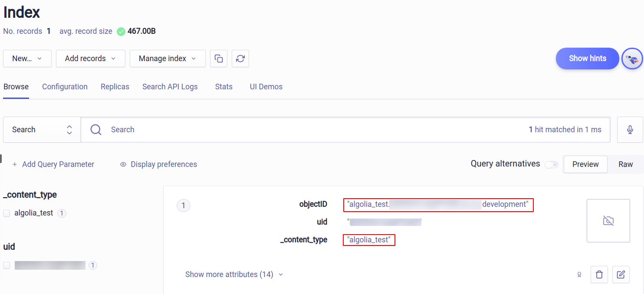Check the algolia_test content type facet
The image size is (644, 294).
7,213
